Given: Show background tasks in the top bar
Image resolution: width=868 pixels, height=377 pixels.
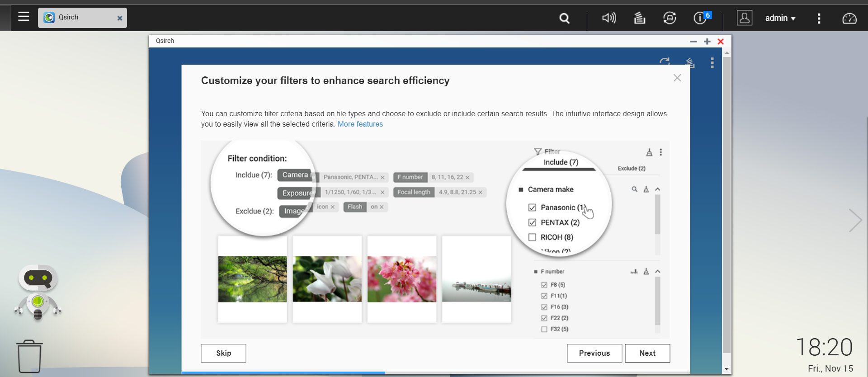Looking at the screenshot, I should pyautogui.click(x=640, y=18).
